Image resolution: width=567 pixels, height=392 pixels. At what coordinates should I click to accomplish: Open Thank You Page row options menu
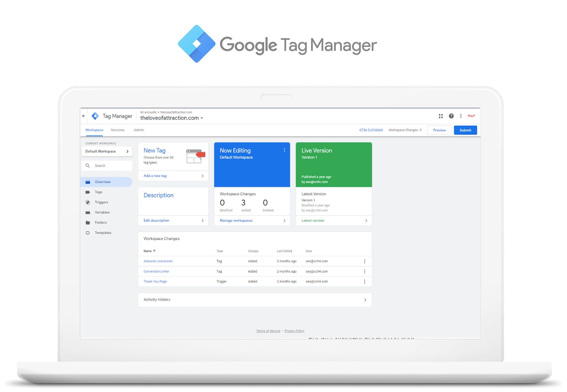pyautogui.click(x=364, y=282)
